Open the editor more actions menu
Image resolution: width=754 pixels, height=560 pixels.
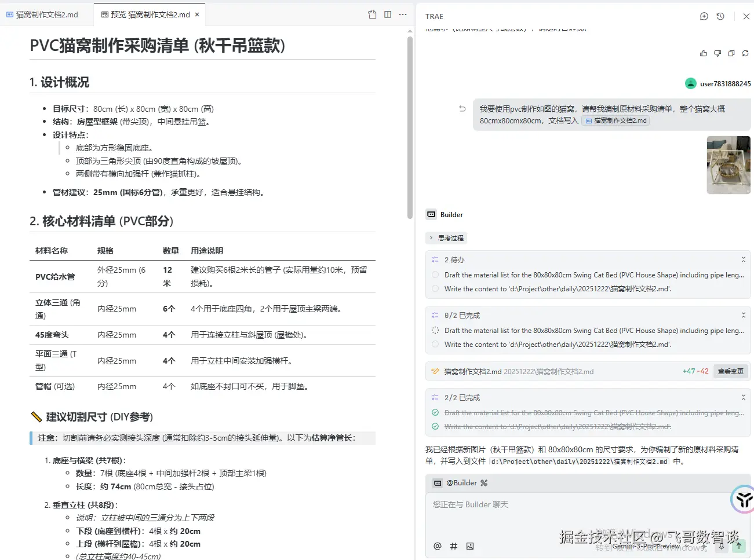403,14
